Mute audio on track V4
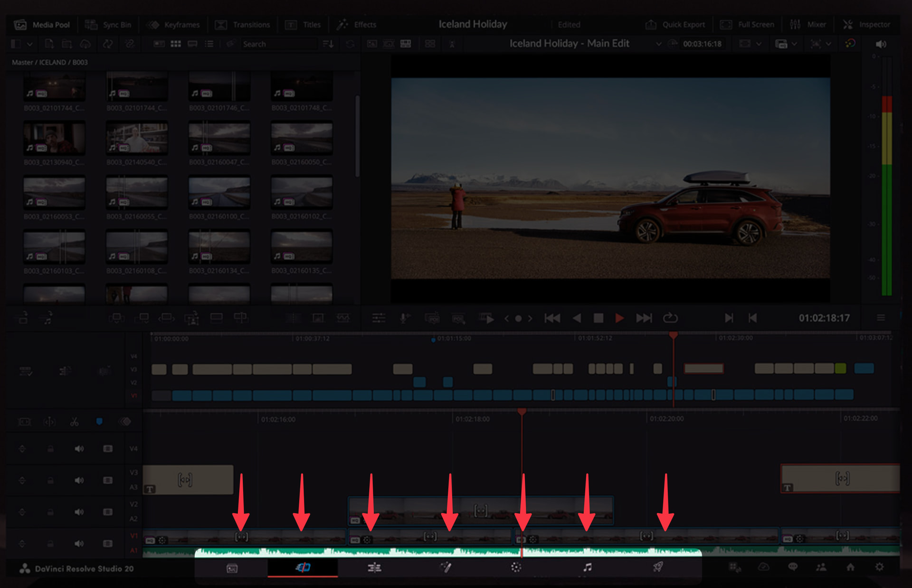Image resolution: width=912 pixels, height=588 pixels. pyautogui.click(x=79, y=449)
